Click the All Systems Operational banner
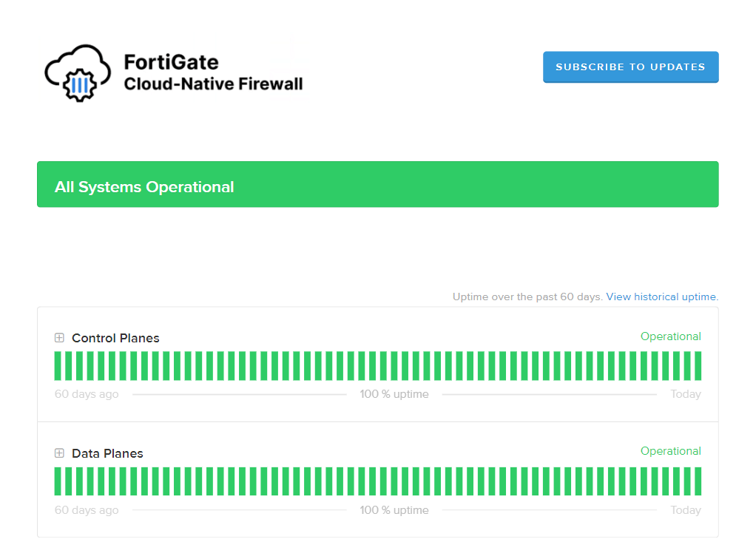Screen dimensions: 756x559 [377, 183]
